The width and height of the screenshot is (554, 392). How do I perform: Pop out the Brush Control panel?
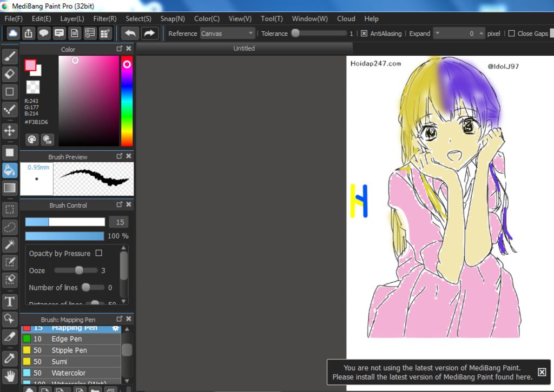(120, 204)
